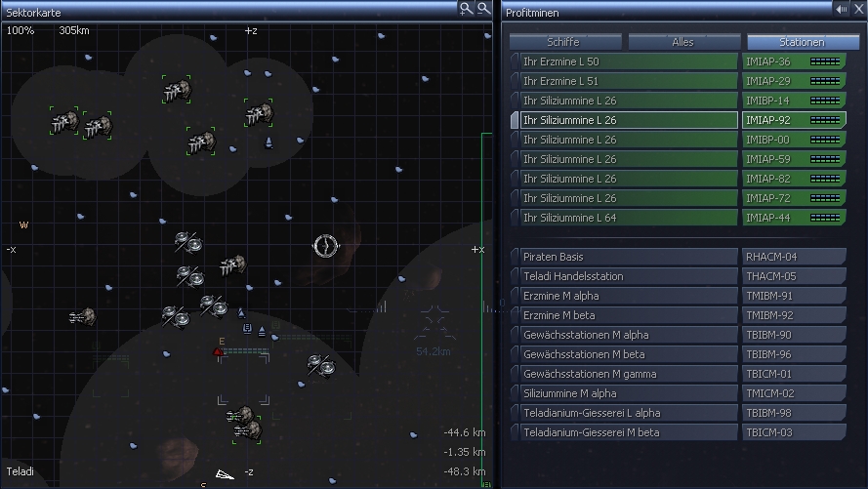The image size is (868, 489).
Task: Click the speaker icon in Profitminen title bar
Action: pyautogui.click(x=841, y=9)
